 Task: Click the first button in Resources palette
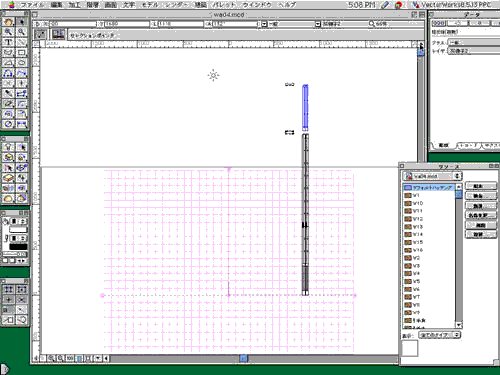coord(480,186)
